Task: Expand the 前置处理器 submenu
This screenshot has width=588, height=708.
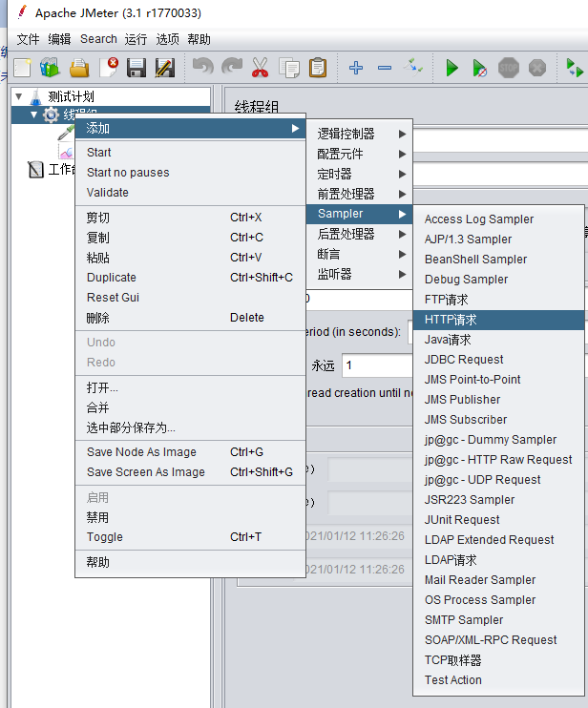Action: [360, 194]
